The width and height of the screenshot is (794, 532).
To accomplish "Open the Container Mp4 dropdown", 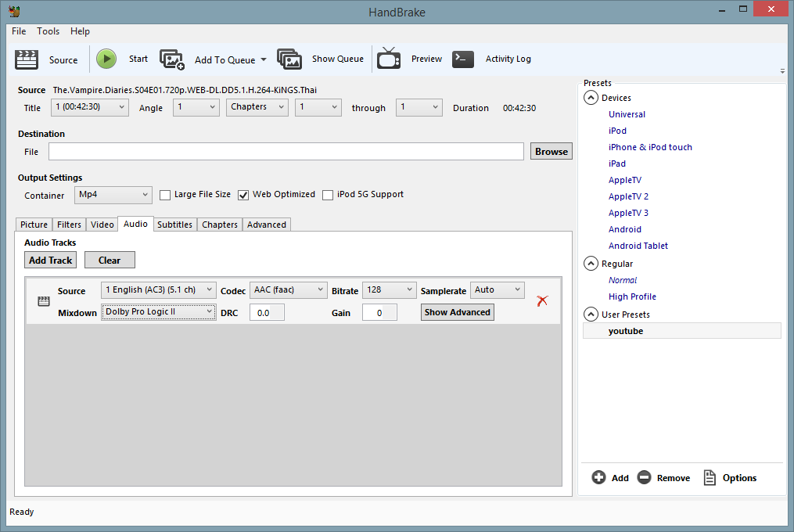I will pyautogui.click(x=113, y=195).
